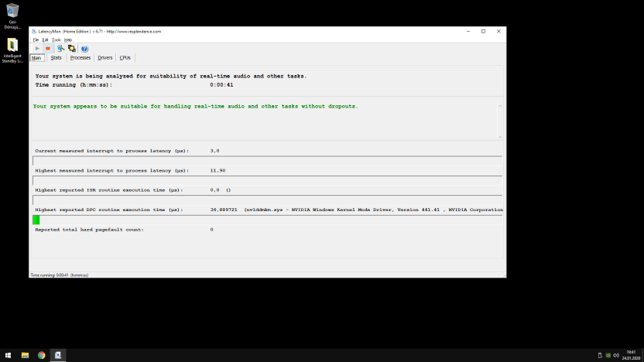Viewport: 644px width, 362px height.
Task: Click the ISR execution time value 0,0
Action: click(214, 190)
